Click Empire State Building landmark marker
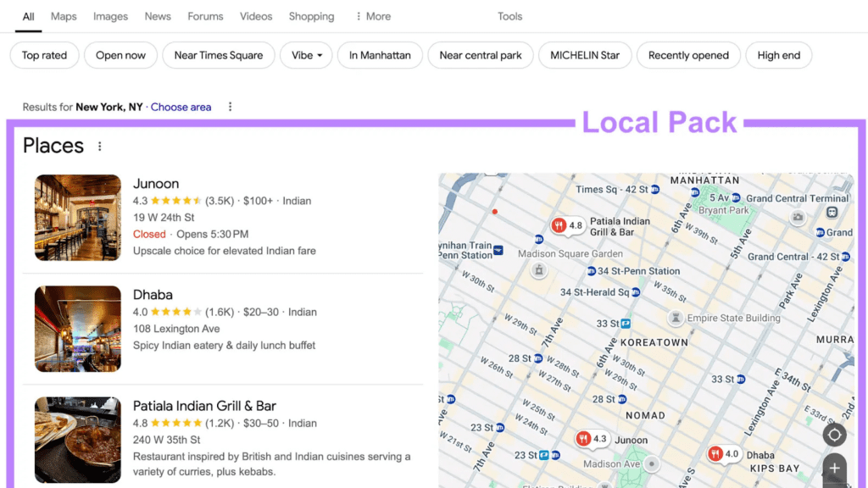Image resolution: width=868 pixels, height=488 pixels. (676, 319)
